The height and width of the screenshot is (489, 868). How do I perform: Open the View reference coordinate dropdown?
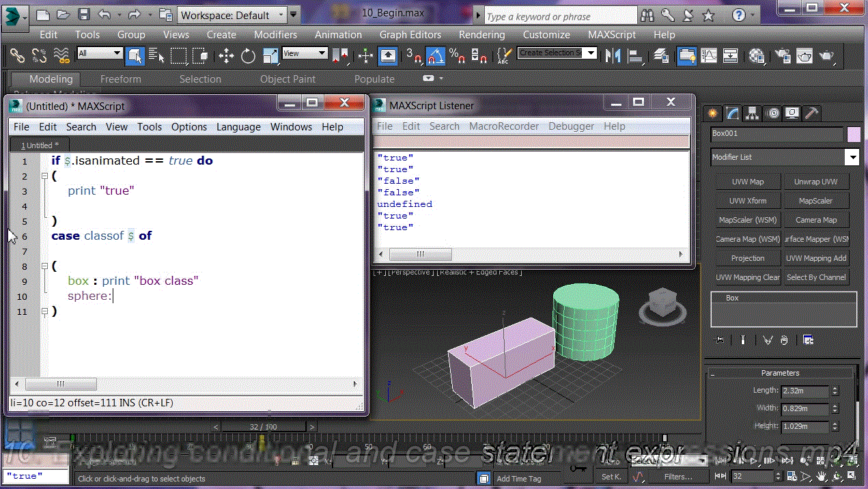pyautogui.click(x=305, y=53)
